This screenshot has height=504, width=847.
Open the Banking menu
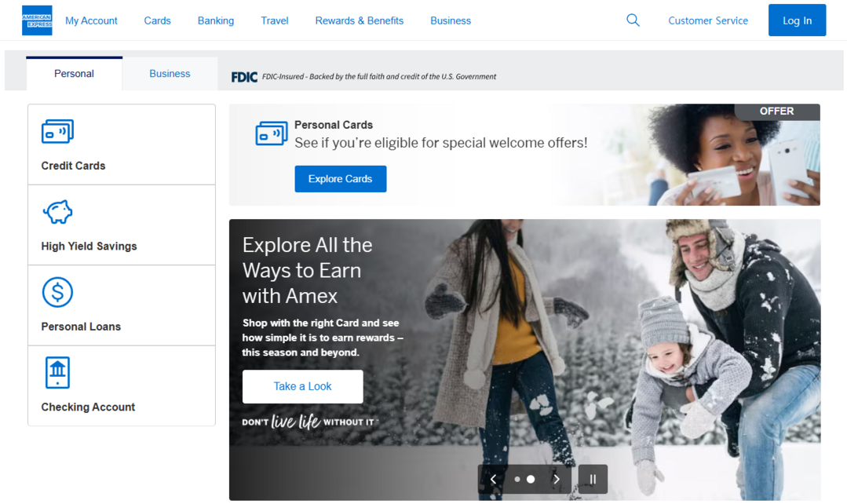coord(216,20)
